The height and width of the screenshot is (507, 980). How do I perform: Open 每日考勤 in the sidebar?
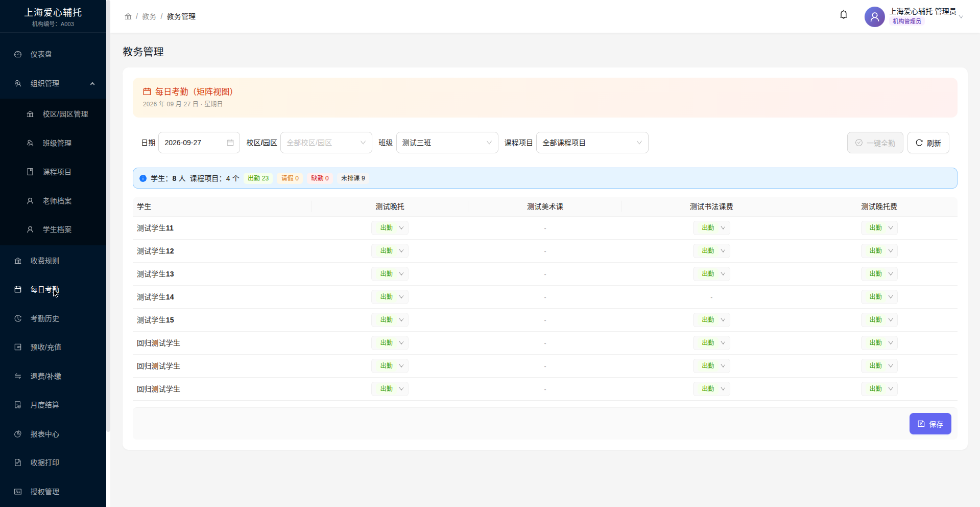53,289
